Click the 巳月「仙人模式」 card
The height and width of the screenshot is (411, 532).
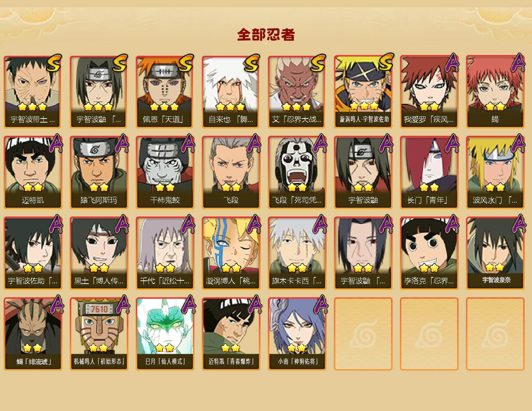tap(165, 334)
